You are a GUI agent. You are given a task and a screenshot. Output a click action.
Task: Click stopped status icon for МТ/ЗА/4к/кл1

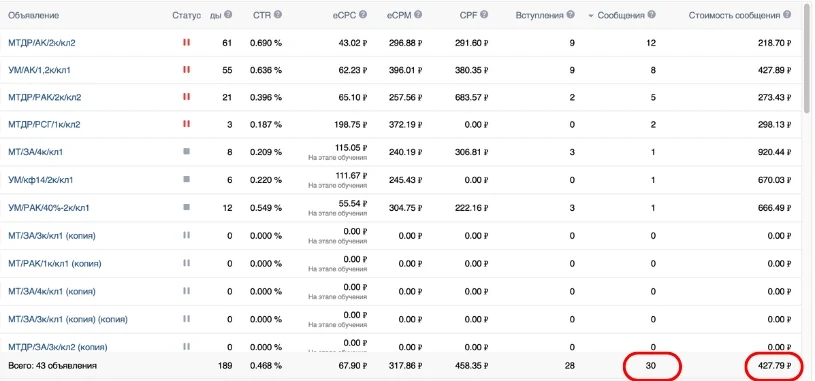coord(186,151)
